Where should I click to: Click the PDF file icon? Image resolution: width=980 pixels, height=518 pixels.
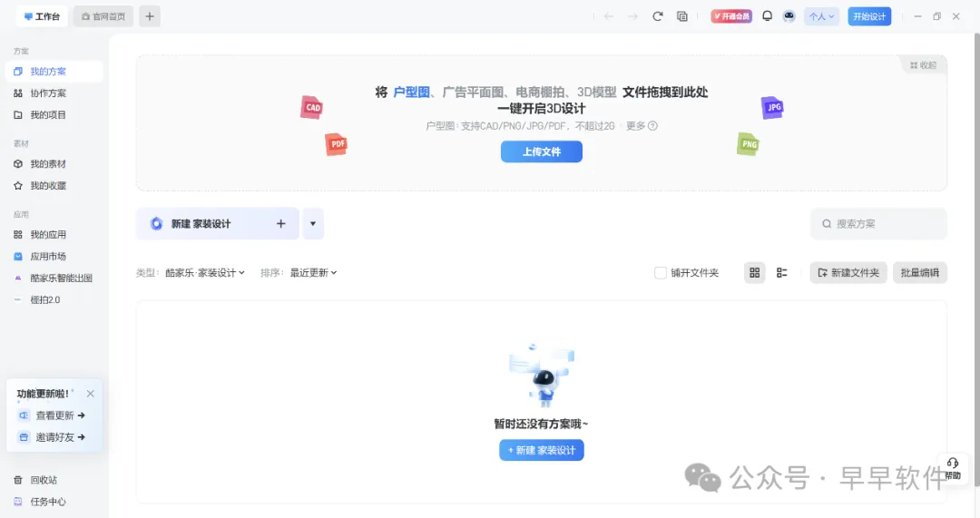337,144
